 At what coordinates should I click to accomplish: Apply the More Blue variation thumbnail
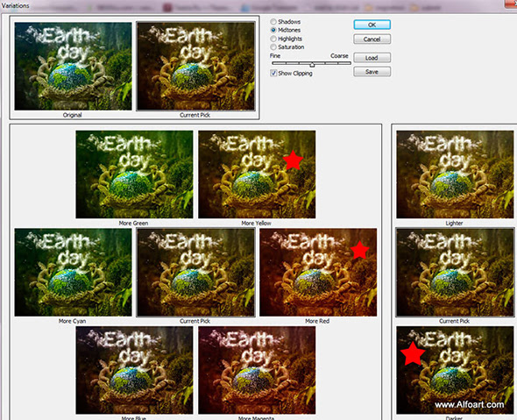(x=134, y=370)
